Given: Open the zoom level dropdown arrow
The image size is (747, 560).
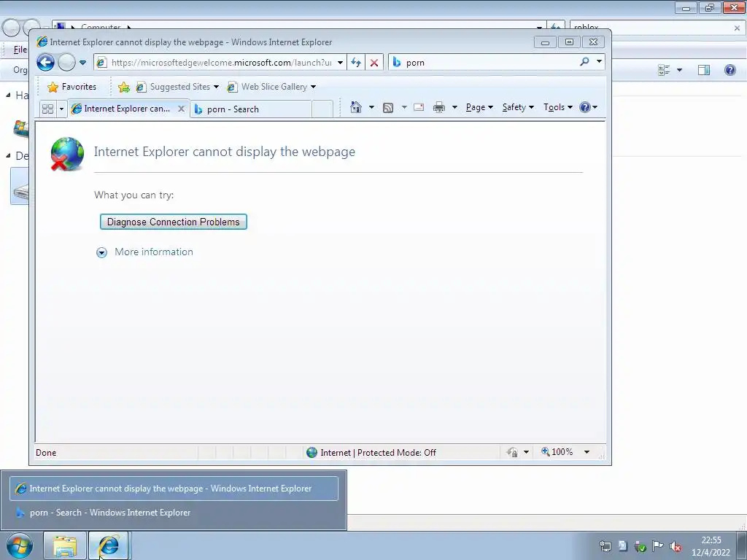Looking at the screenshot, I should (587, 452).
